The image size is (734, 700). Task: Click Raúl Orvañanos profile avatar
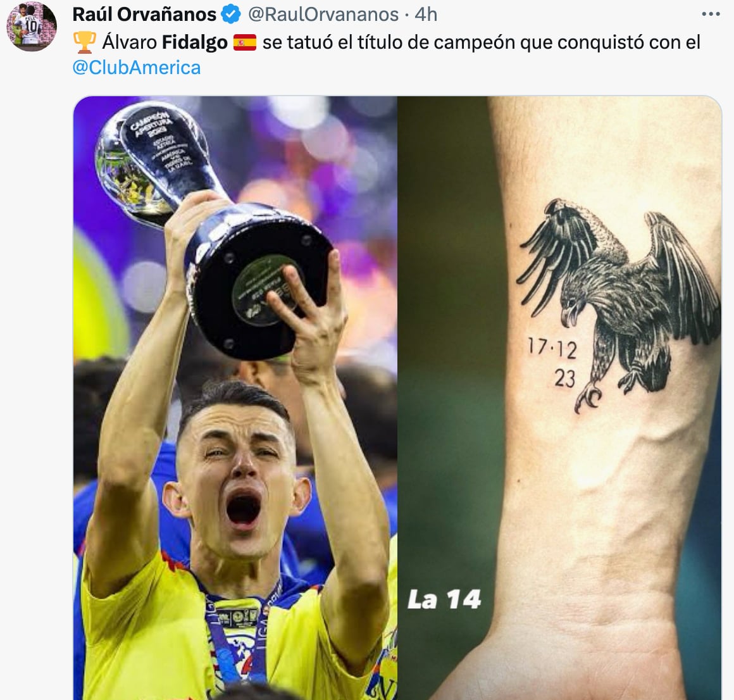[x=32, y=26]
